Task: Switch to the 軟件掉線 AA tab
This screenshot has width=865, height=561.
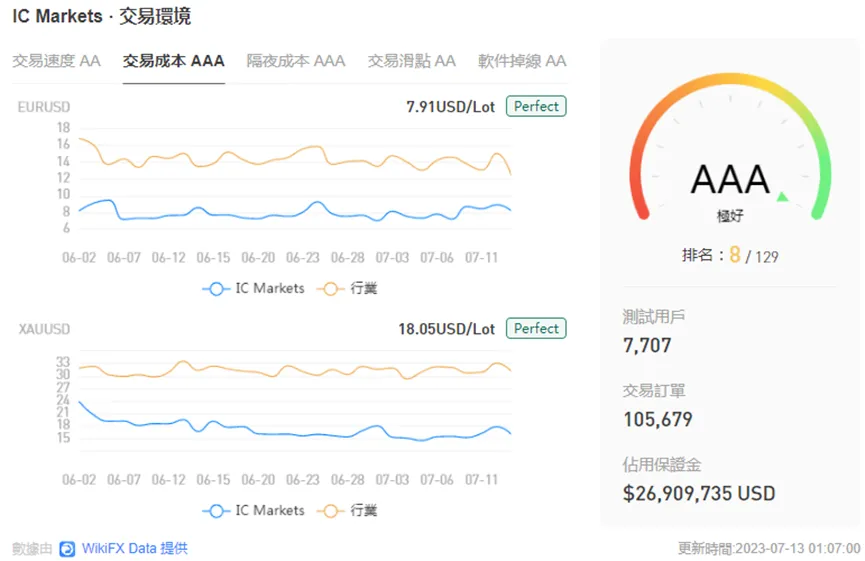Action: click(522, 61)
